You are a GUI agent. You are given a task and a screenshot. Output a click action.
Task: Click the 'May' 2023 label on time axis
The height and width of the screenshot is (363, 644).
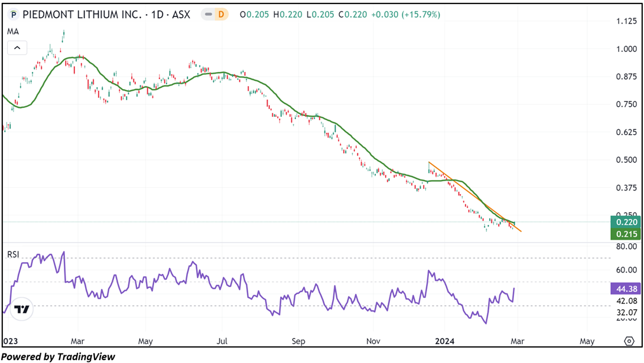click(x=145, y=341)
